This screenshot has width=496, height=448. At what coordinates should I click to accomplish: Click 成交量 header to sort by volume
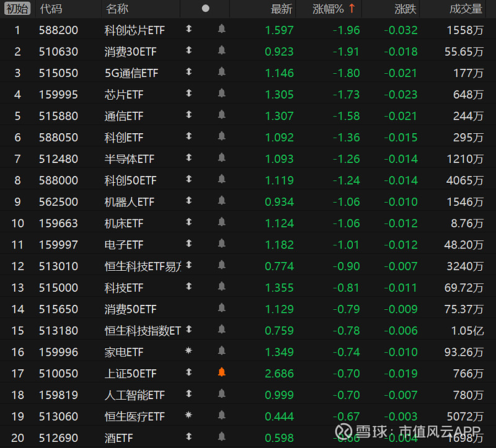[x=464, y=9]
